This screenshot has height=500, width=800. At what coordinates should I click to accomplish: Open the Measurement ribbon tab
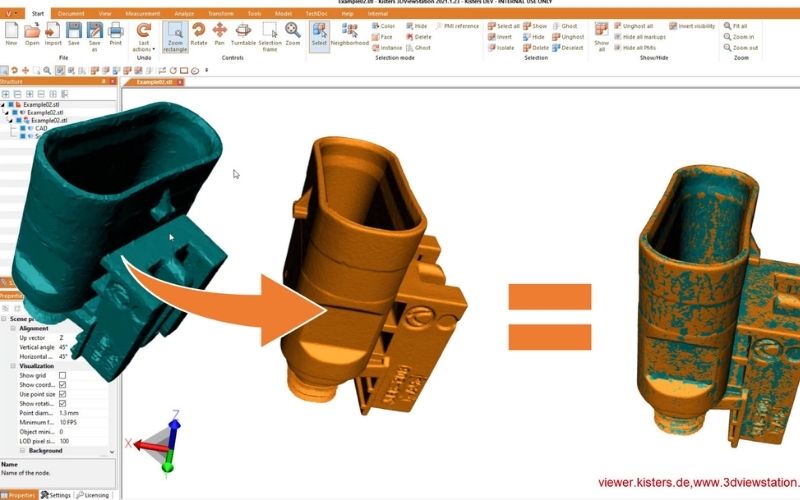pyautogui.click(x=142, y=14)
